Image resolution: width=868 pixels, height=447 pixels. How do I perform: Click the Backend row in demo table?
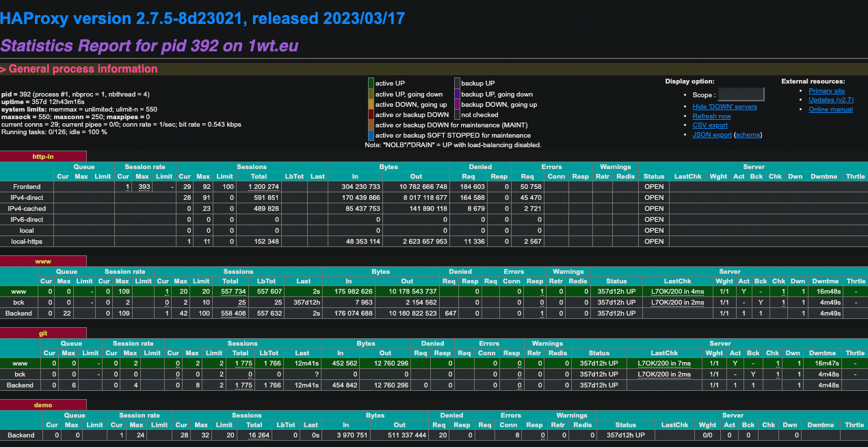[434, 435]
